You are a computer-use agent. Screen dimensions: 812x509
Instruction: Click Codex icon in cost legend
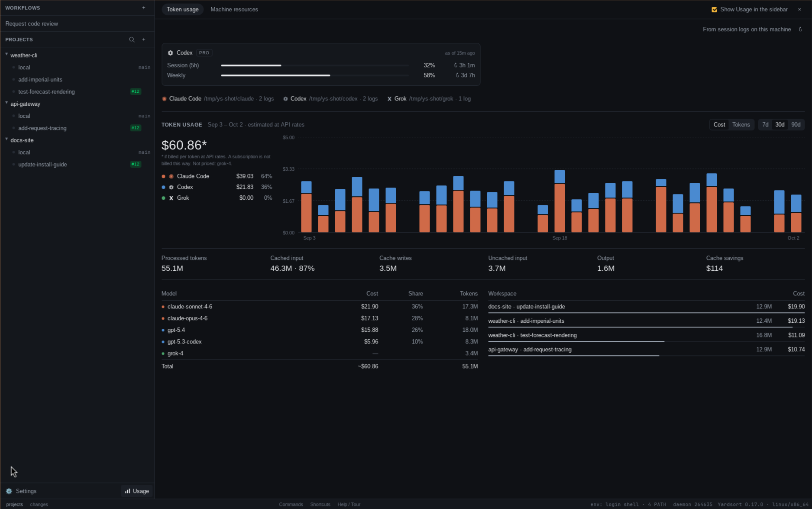[x=171, y=187]
